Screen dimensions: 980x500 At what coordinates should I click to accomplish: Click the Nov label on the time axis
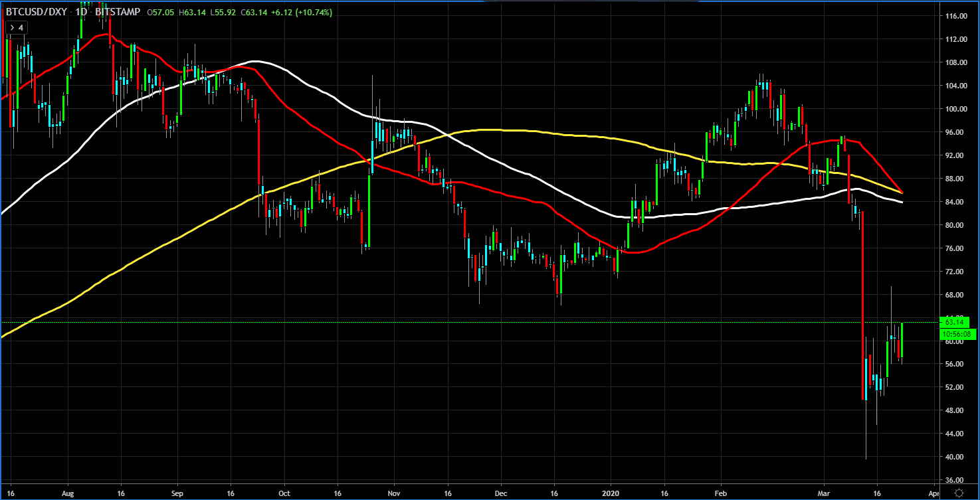[x=395, y=494]
